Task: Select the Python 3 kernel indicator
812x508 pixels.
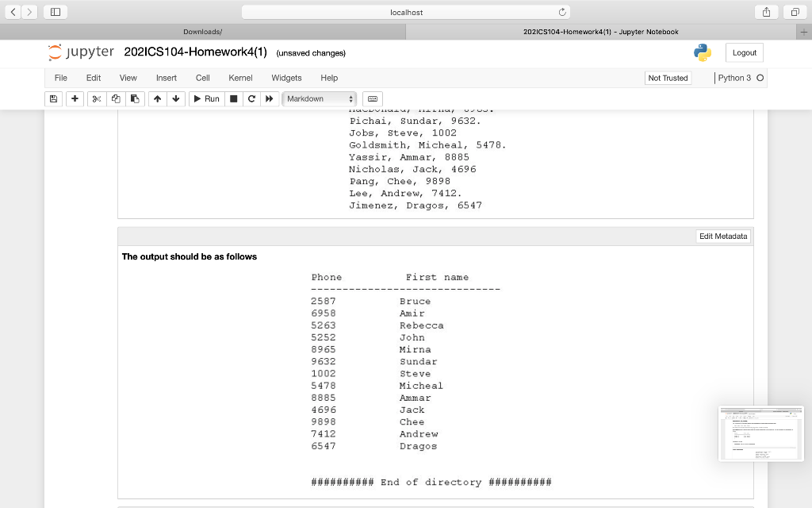Action: coord(735,79)
